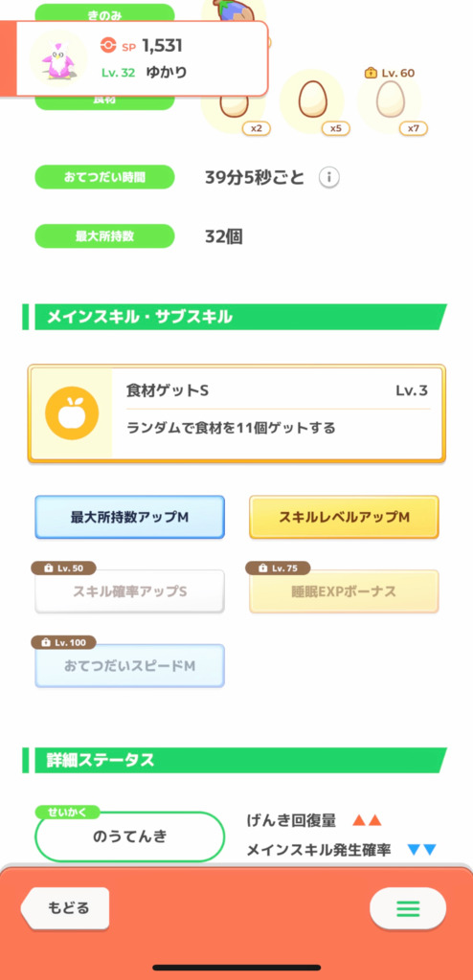Image resolution: width=473 pixels, height=980 pixels.
Task: Open 最大所持数アップM sub skill
Action: click(x=129, y=517)
